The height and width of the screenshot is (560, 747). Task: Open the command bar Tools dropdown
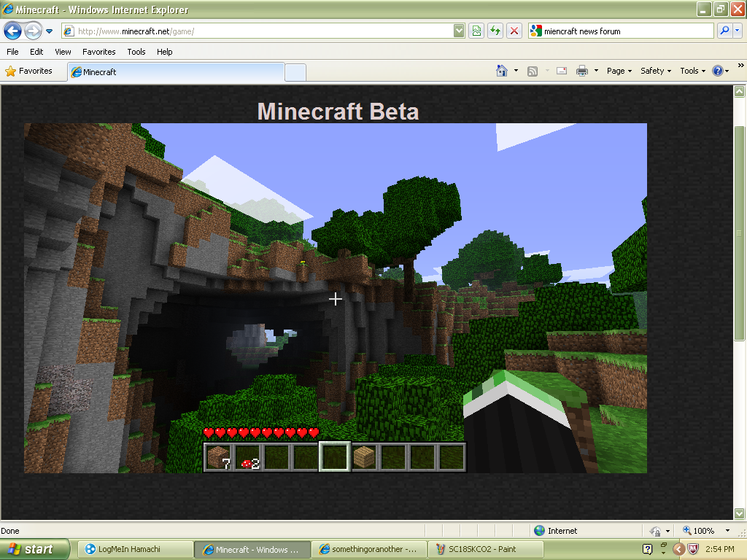692,71
